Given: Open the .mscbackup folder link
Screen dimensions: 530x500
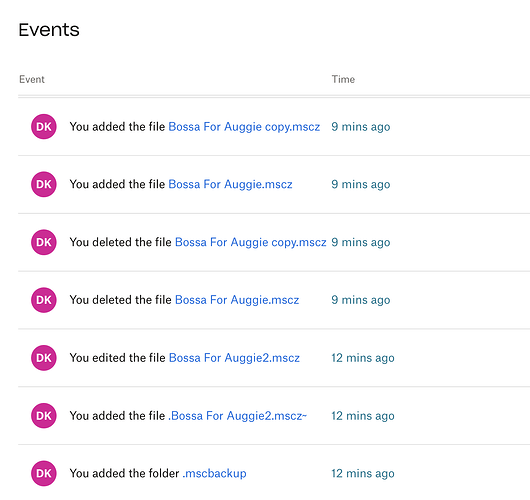Looking at the screenshot, I should coord(214,474).
